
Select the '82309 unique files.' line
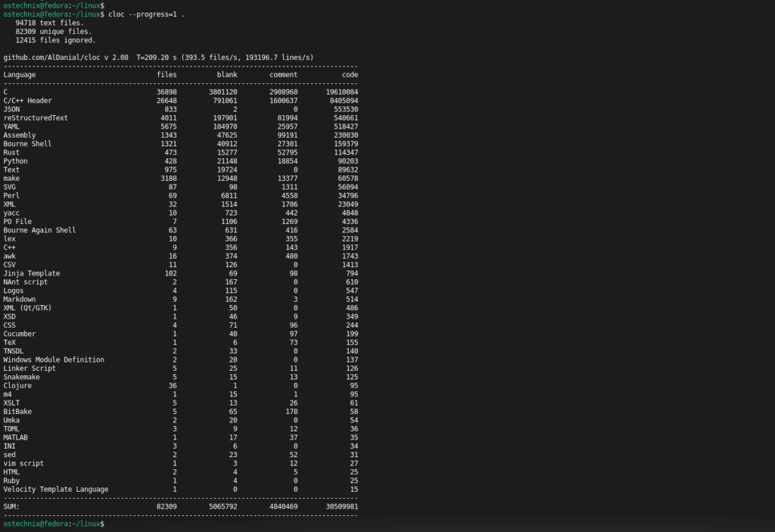point(54,32)
